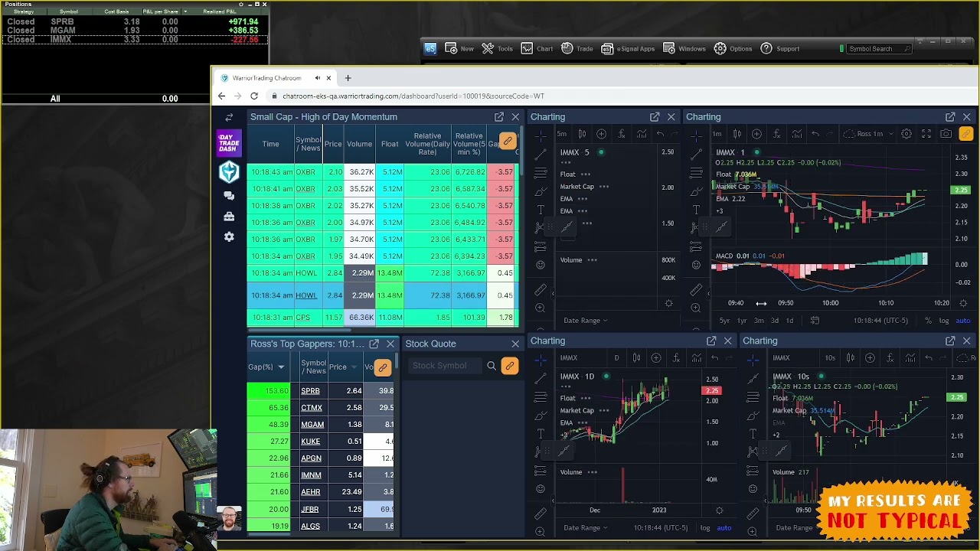Open Date Range dropdown in the daily chart

pos(586,528)
